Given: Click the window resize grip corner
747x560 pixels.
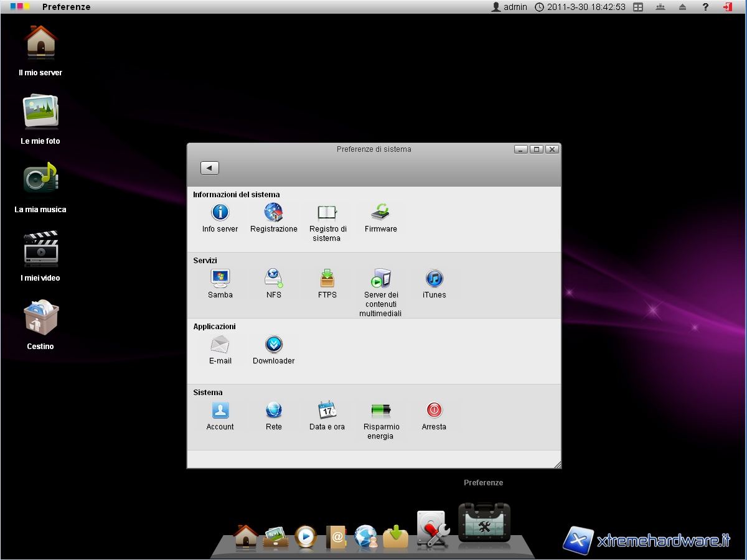Looking at the screenshot, I should 557,464.
